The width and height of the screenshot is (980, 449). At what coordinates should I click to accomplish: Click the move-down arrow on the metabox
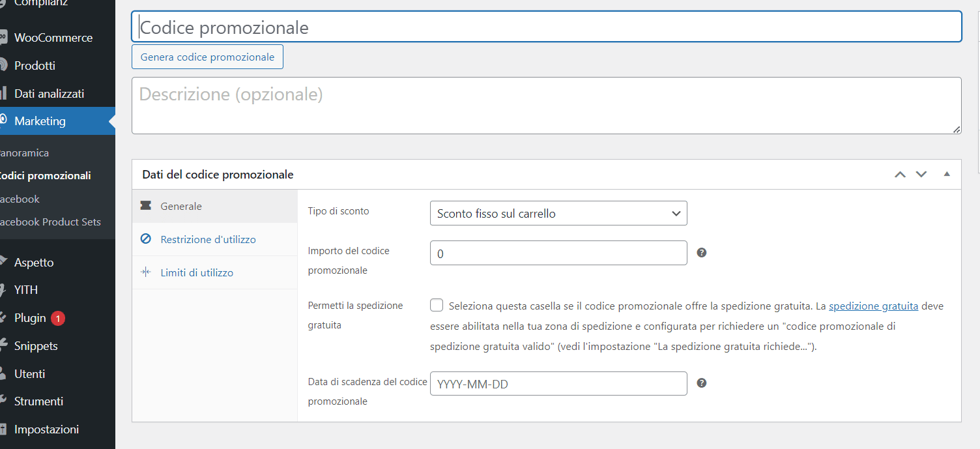(x=921, y=174)
